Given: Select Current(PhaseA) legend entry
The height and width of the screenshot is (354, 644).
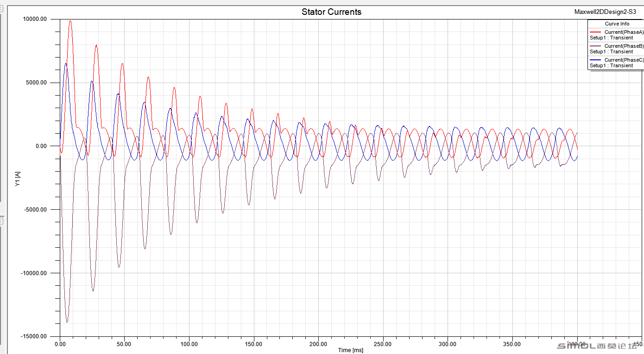Looking at the screenshot, I should (x=624, y=32).
